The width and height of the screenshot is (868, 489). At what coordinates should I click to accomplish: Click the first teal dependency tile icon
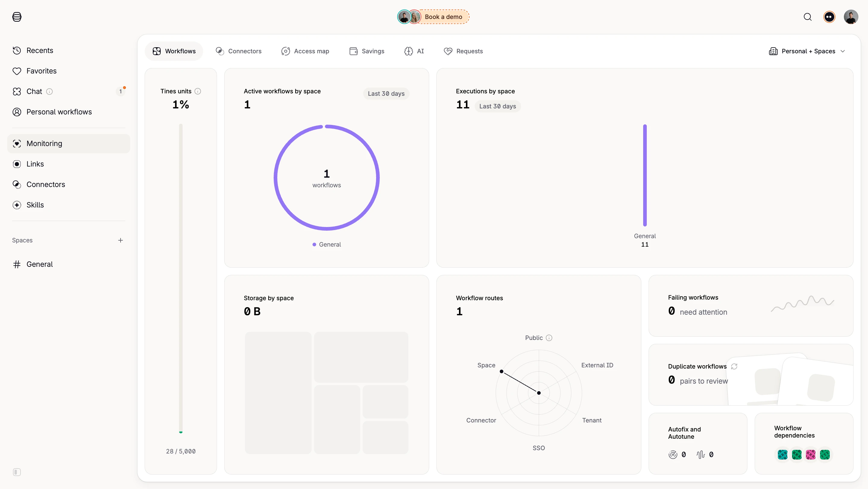point(782,455)
